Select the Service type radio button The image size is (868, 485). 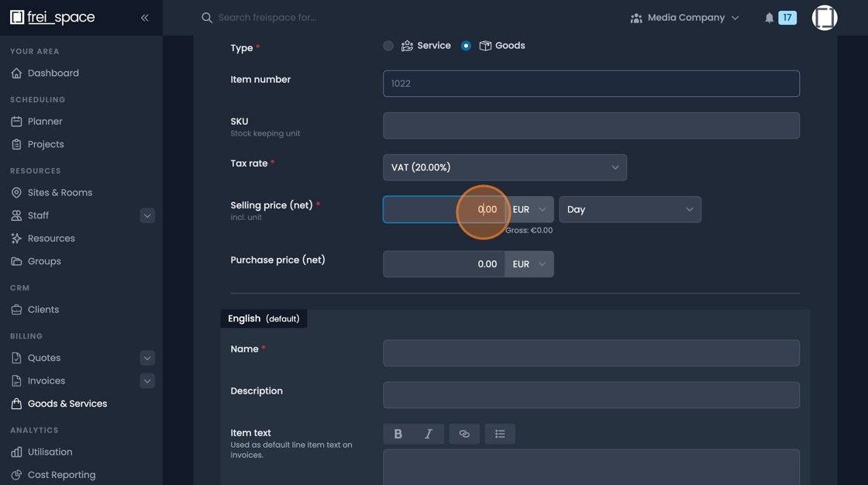(388, 46)
